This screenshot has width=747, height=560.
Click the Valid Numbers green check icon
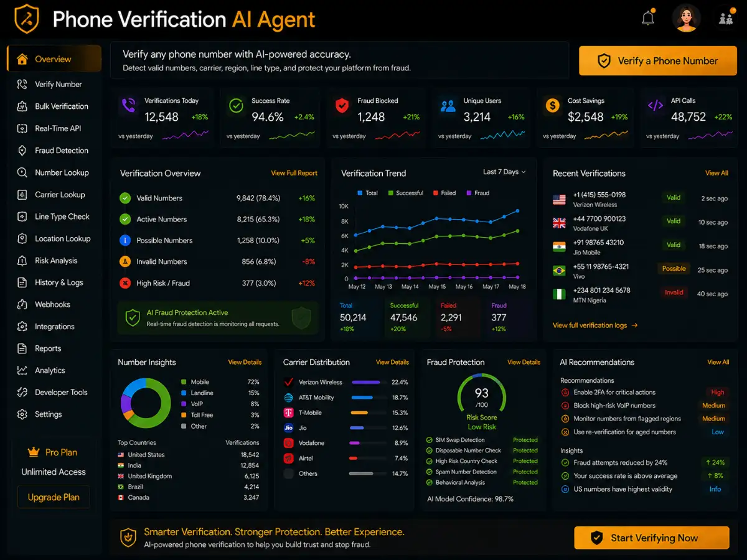tap(125, 198)
